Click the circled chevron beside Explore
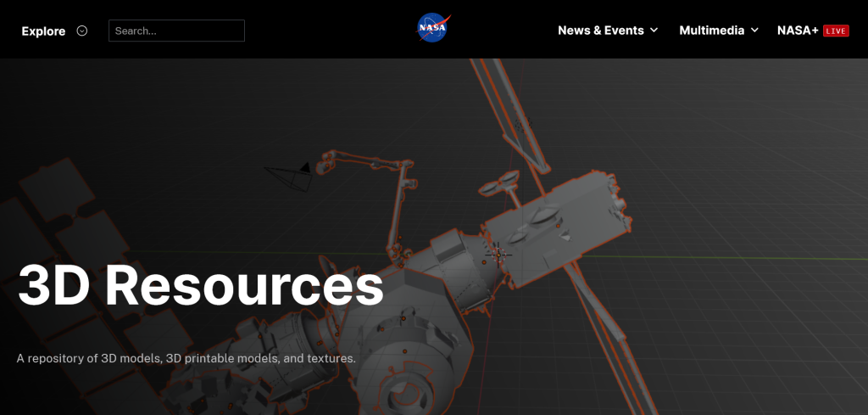 (82, 31)
